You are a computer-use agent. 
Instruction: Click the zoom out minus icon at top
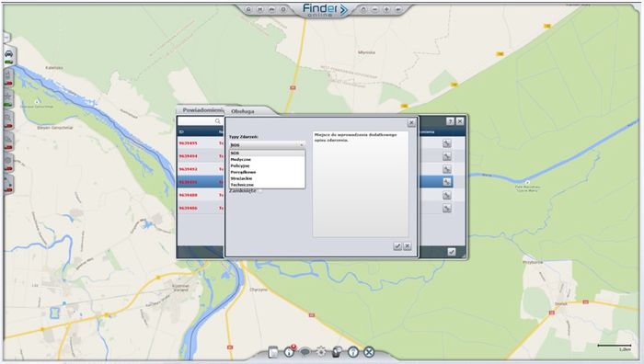(x=375, y=9)
